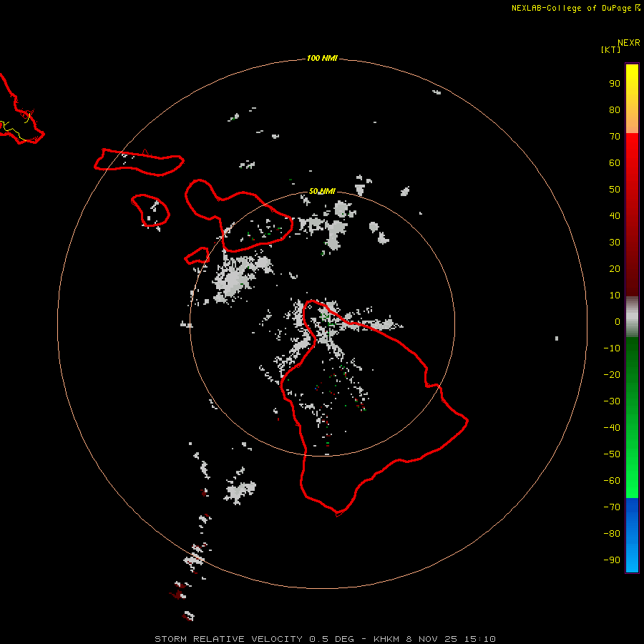Click the 100 NMI range ring label
The height and width of the screenshot is (644, 644).
tap(322, 59)
